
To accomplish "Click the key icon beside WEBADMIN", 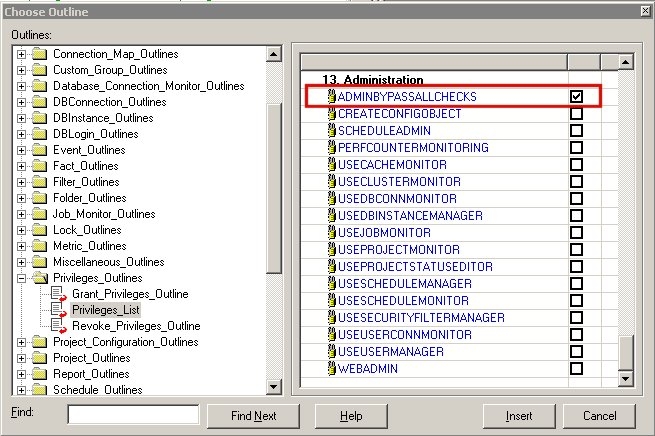I will point(331,369).
